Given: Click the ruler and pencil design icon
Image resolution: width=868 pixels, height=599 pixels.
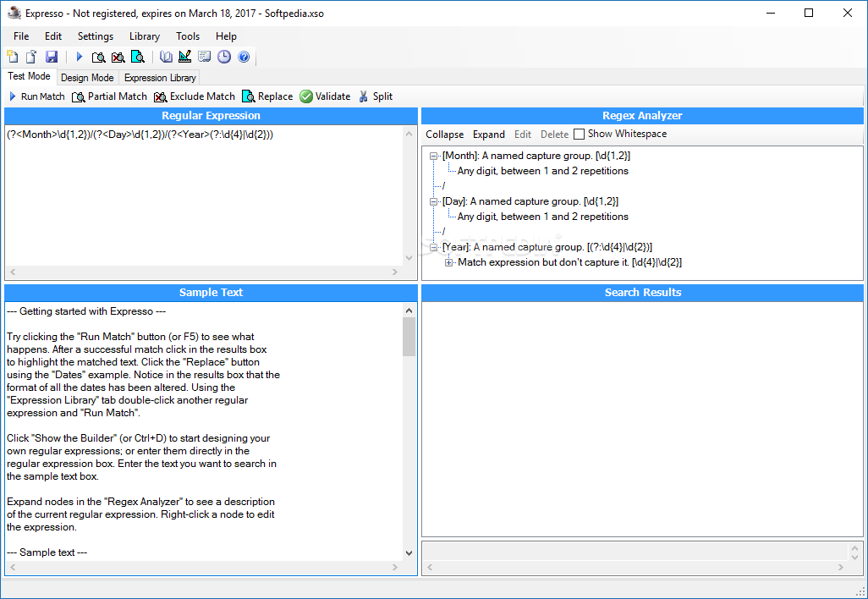Looking at the screenshot, I should (185, 57).
